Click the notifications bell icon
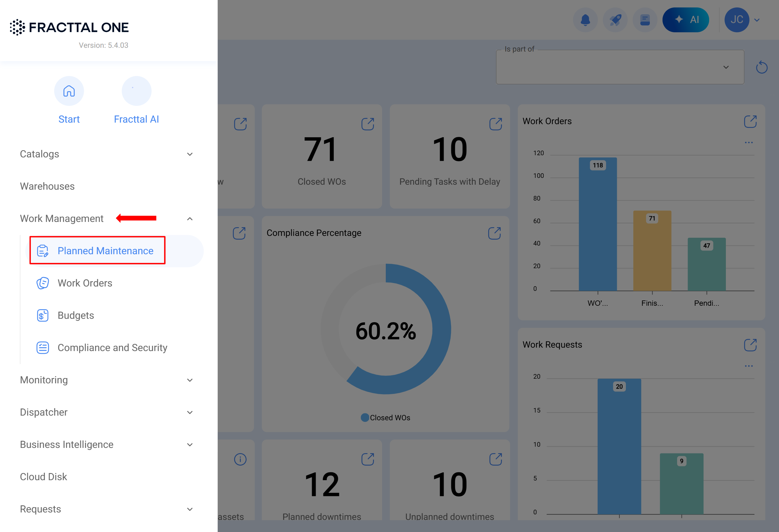Viewport: 779px width, 532px height. [x=585, y=20]
